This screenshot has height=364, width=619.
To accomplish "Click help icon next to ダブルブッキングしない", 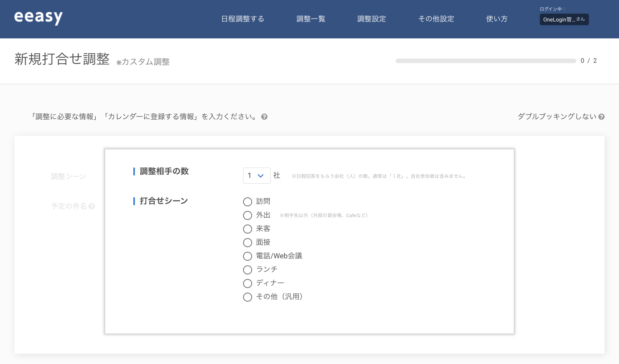I will point(602,117).
